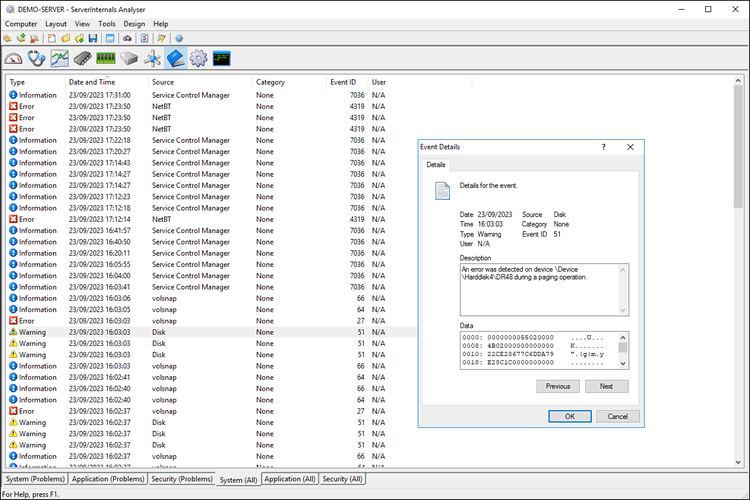Click the event list scrollbar down arrow
Image resolution: width=750 pixels, height=500 pixels.
[738, 462]
